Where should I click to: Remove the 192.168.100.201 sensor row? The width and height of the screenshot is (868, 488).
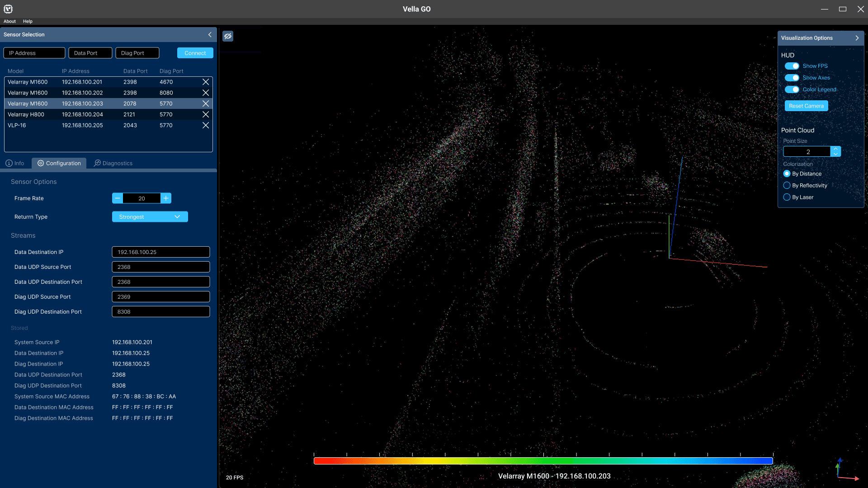click(x=206, y=82)
